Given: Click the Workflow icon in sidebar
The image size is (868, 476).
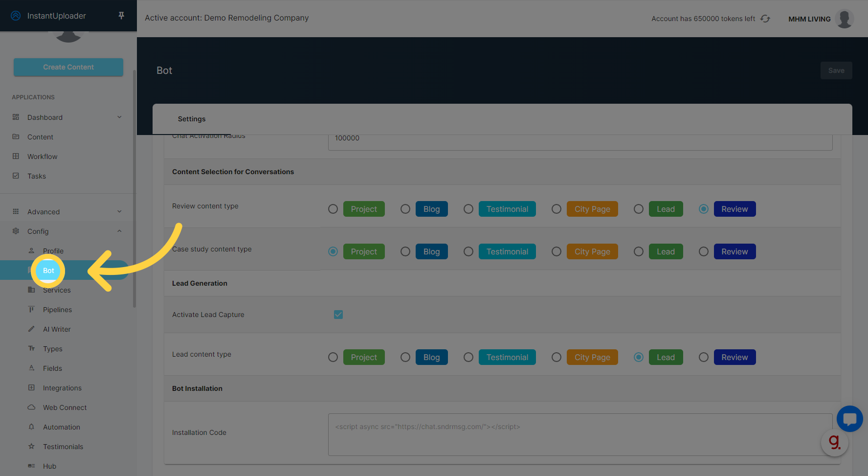Looking at the screenshot, I should [x=16, y=156].
